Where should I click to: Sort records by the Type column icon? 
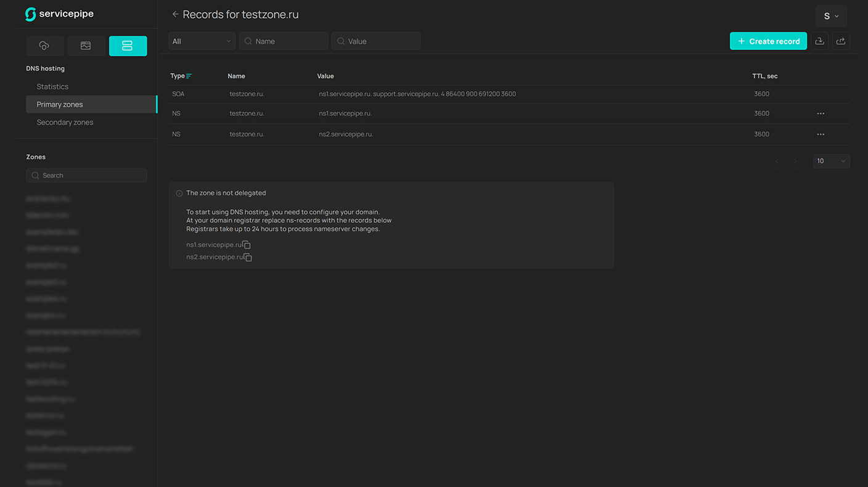189,76
